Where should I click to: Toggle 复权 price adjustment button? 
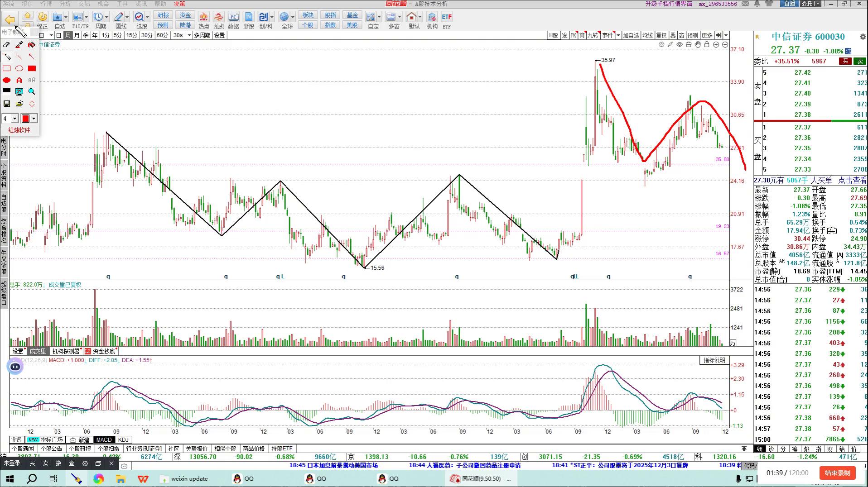tap(661, 35)
